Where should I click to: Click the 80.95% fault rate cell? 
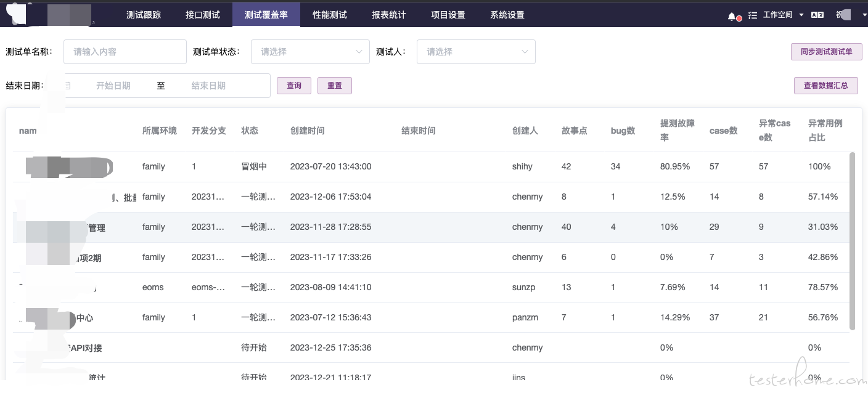click(675, 166)
